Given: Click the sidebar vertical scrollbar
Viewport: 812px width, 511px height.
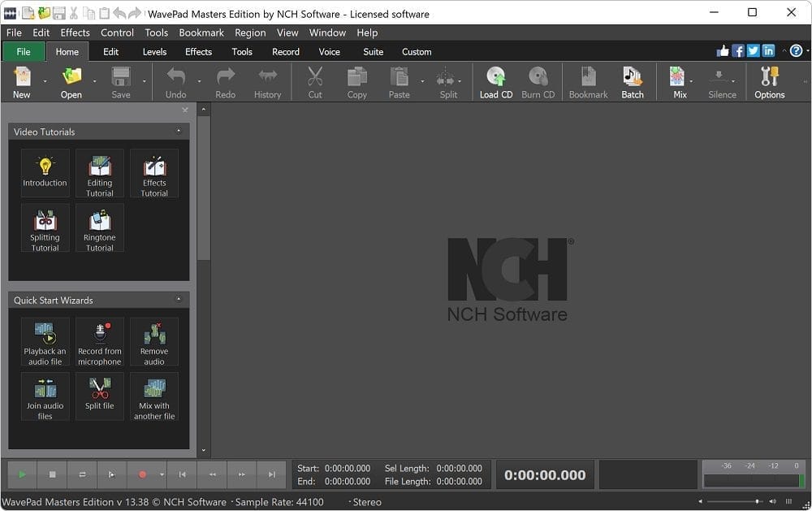Looking at the screenshot, I should pos(204,188).
